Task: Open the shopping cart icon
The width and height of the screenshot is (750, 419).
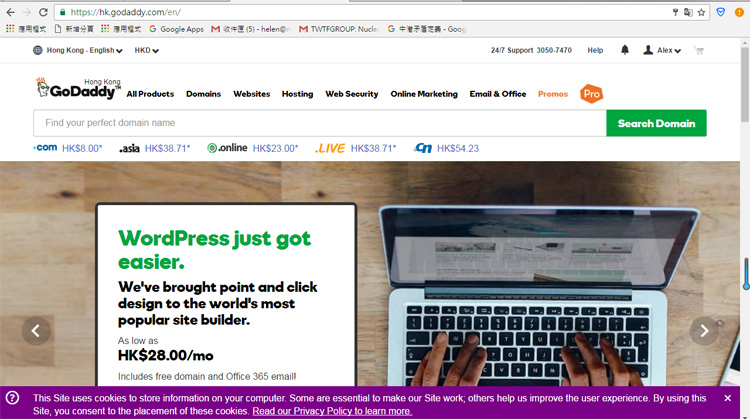Action: 698,50
